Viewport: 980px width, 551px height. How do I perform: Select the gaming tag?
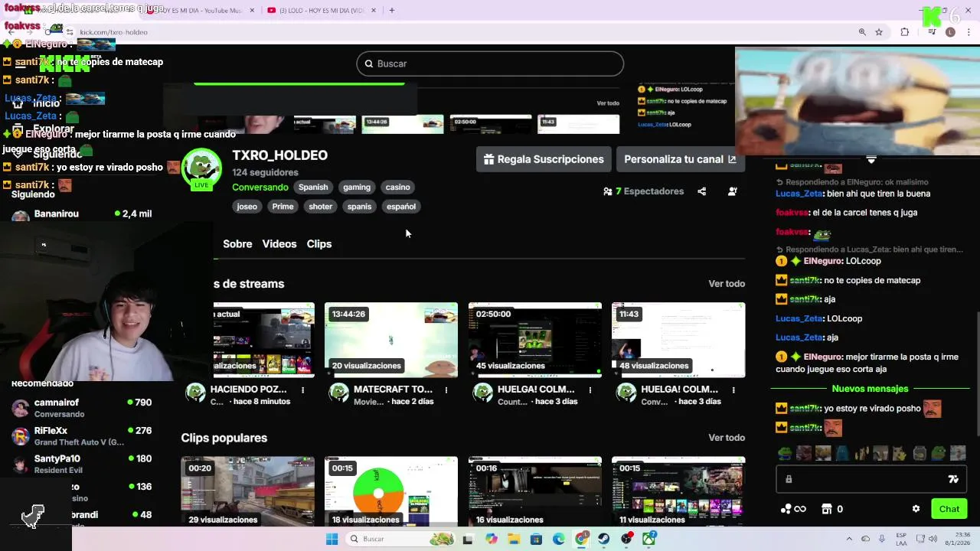(357, 187)
